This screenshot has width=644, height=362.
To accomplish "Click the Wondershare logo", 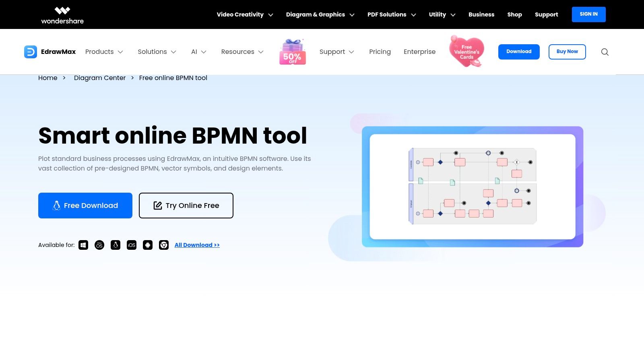I will (62, 14).
